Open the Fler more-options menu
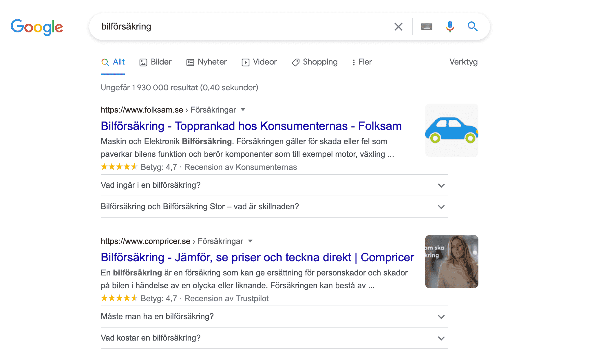 click(362, 62)
